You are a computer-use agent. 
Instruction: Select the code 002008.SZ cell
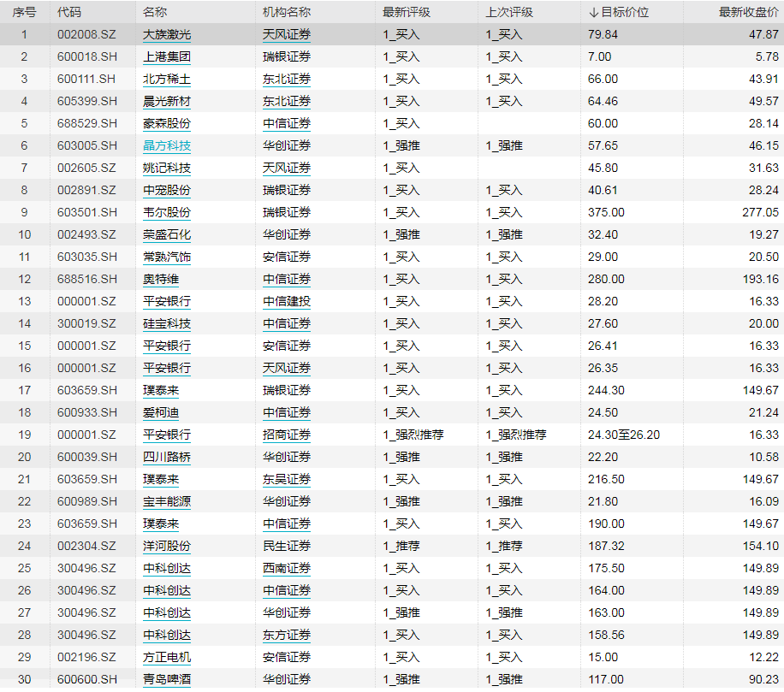click(x=86, y=34)
